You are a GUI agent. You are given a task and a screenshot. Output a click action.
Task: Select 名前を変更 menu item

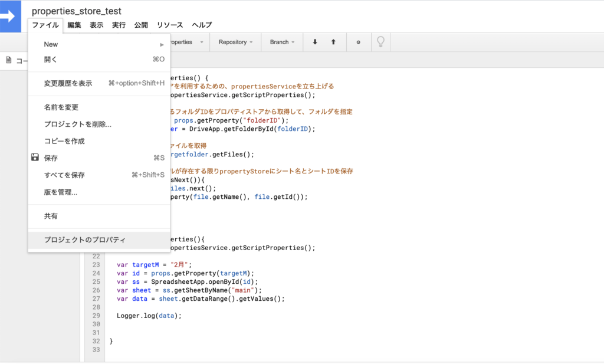click(99, 107)
